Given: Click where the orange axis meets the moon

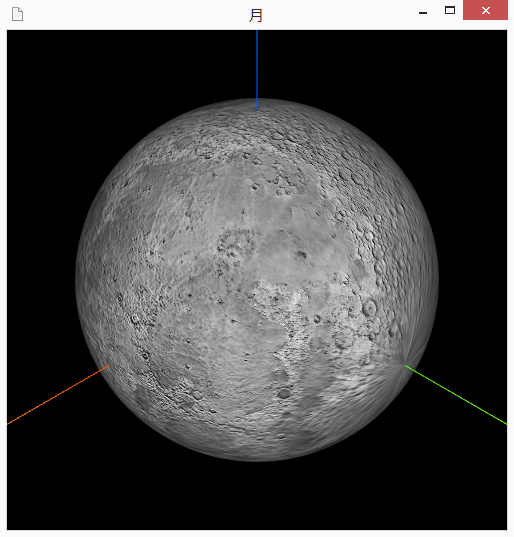Looking at the screenshot, I should 108,366.
